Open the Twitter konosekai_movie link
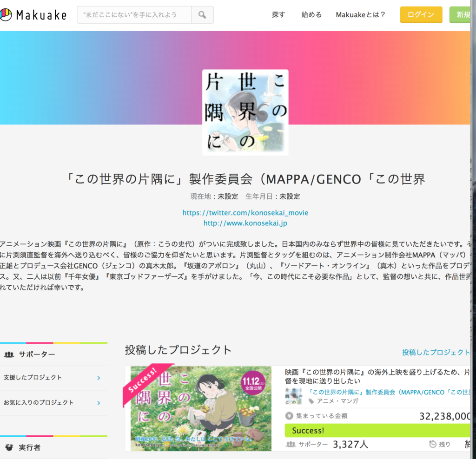This screenshot has height=459, width=476. pyautogui.click(x=245, y=213)
